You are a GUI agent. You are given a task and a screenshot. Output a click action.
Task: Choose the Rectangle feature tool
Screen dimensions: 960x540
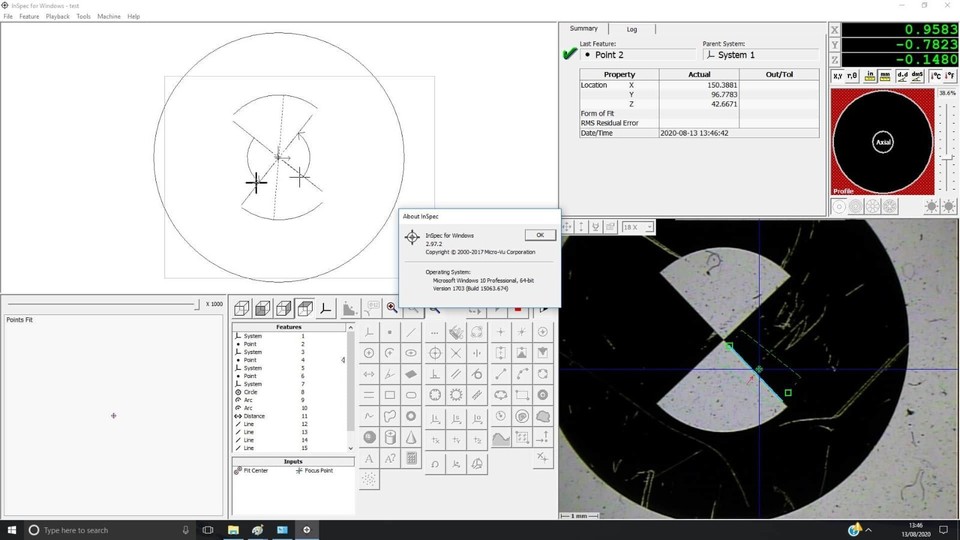coord(390,396)
